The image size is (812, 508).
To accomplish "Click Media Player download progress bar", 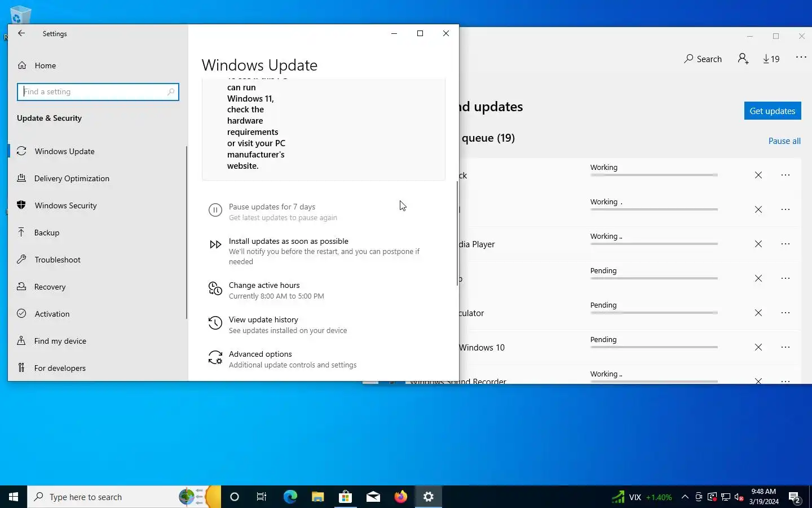I will click(x=654, y=244).
